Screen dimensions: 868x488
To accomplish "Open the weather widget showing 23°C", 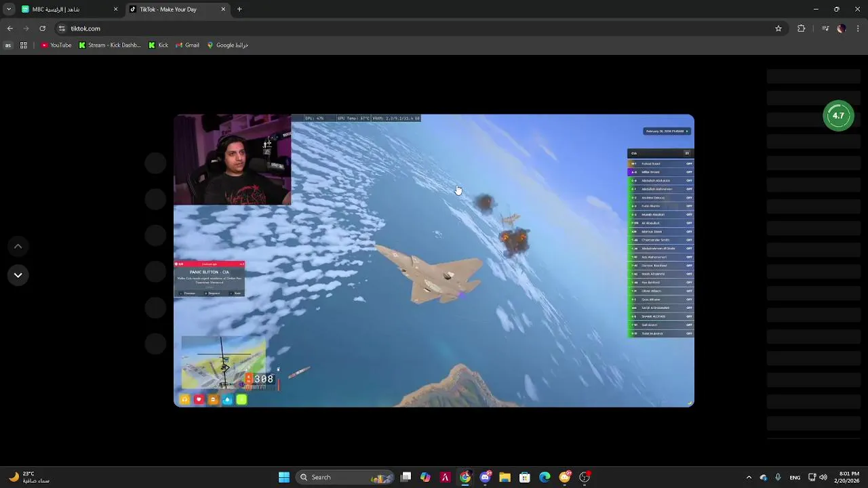I will point(28,477).
